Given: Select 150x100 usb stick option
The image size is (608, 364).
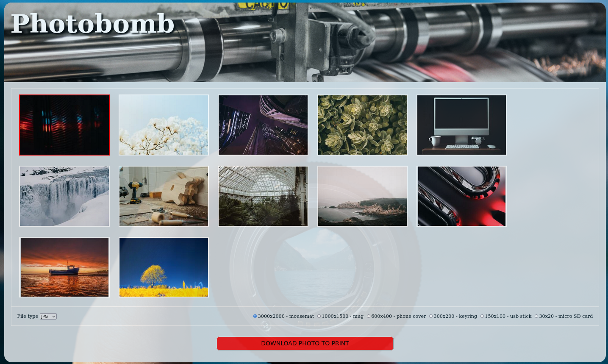Looking at the screenshot, I should click(x=482, y=316).
